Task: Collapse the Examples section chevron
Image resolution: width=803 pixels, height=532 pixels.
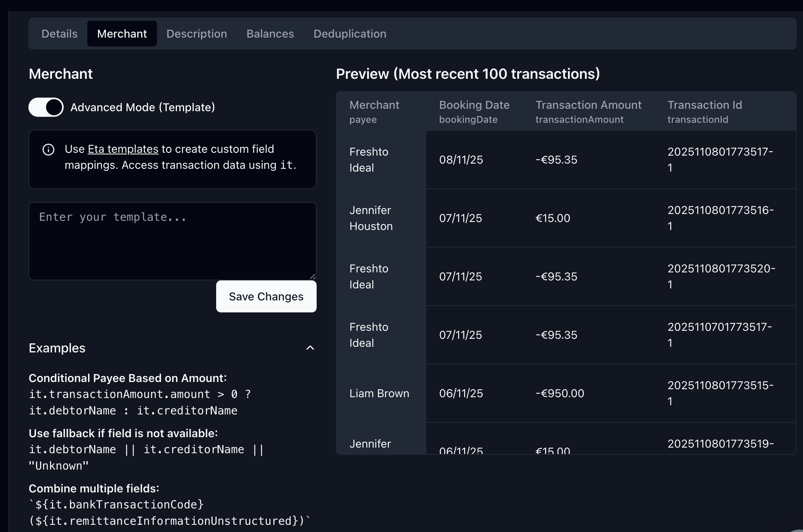Action: pyautogui.click(x=310, y=348)
